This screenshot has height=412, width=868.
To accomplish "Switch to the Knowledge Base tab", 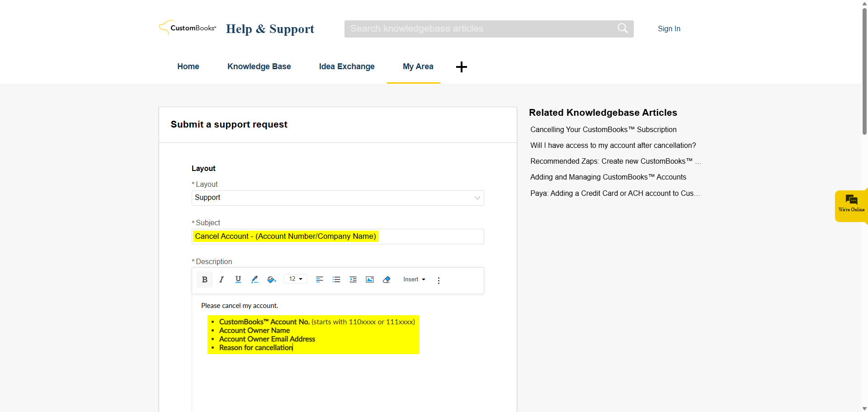I will [x=259, y=66].
